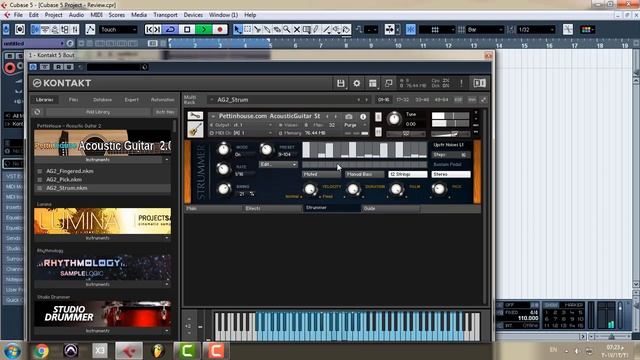640x360 pixels.
Task: Select multi rack page 33-48
Action: coord(422,100)
